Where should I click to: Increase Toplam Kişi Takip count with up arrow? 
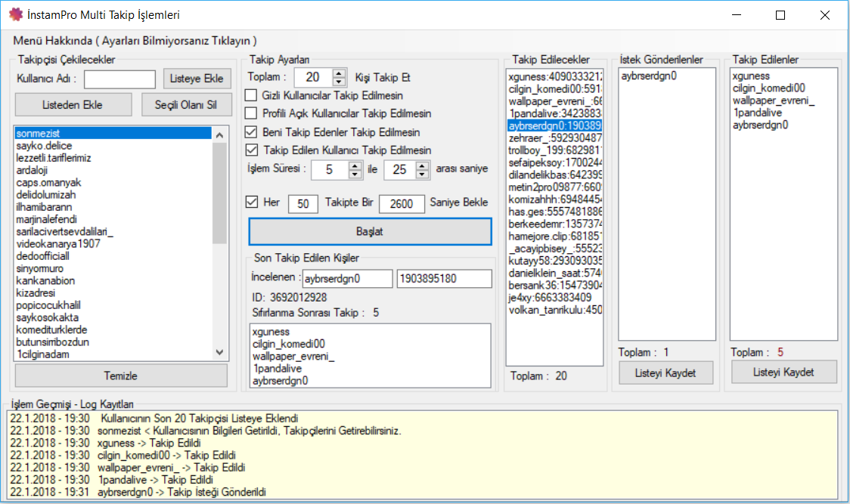coord(340,73)
